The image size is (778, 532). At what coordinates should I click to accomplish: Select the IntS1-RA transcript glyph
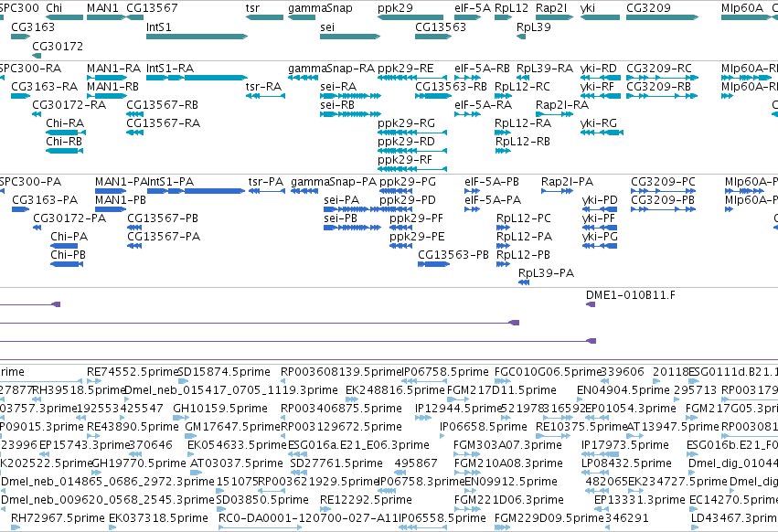[x=197, y=78]
